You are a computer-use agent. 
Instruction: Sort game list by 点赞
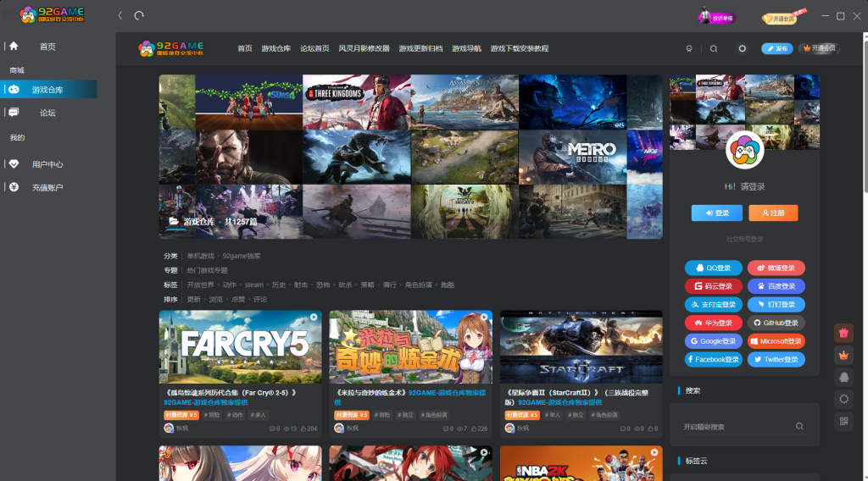pyautogui.click(x=238, y=300)
